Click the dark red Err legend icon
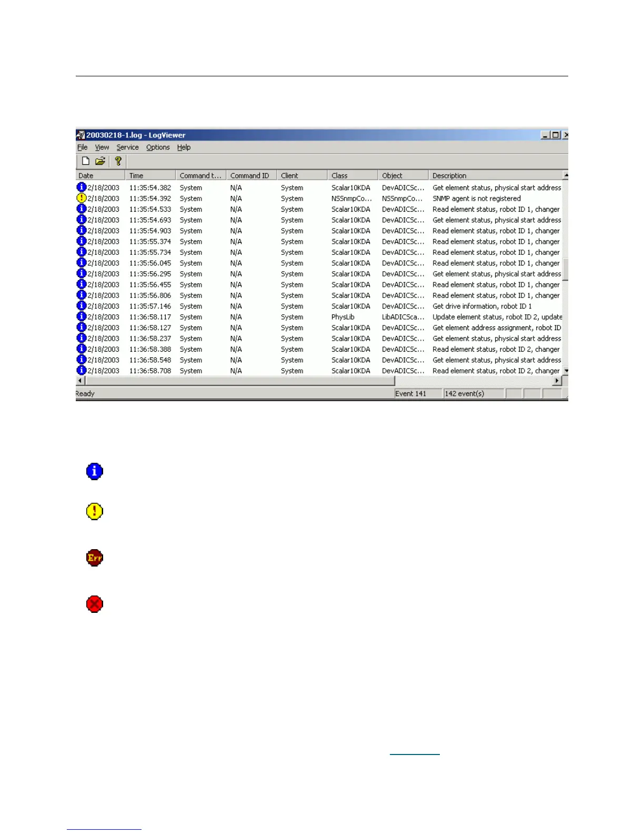The image size is (644, 834). tap(95, 558)
